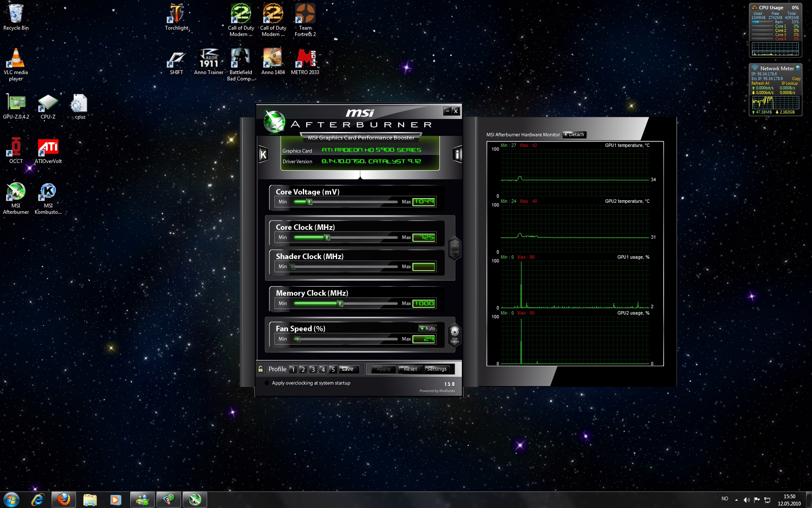Screen dimensions: 812x508
Task: Select the MSI Afterburner desktop shortcut
Action: point(16,198)
